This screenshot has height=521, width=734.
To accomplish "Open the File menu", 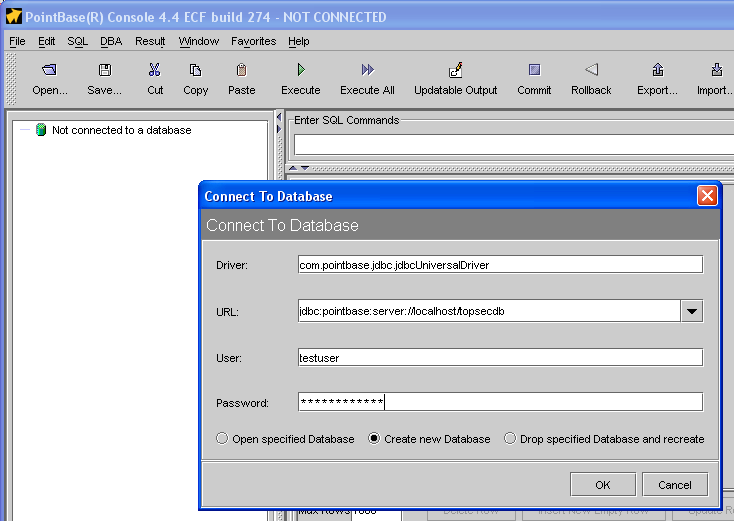I will coord(17,42).
